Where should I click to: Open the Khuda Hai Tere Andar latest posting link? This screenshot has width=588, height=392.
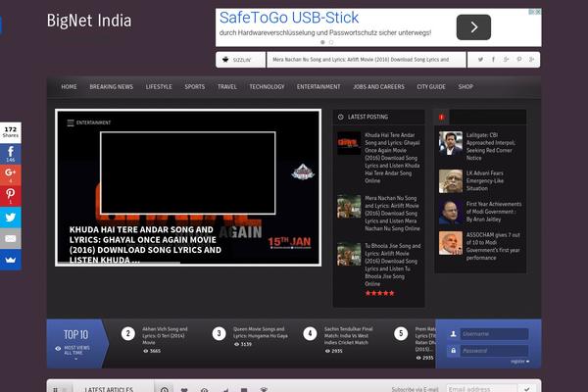(x=392, y=158)
